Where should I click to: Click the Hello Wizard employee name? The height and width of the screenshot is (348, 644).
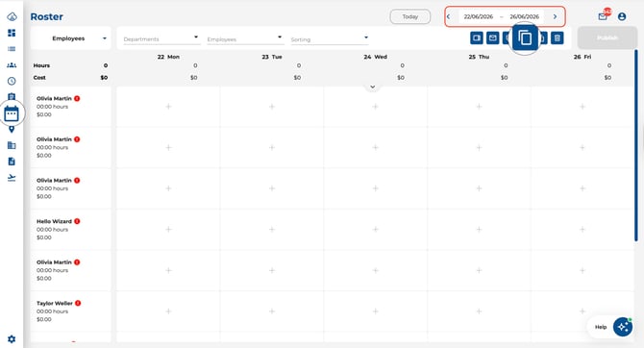(x=54, y=221)
